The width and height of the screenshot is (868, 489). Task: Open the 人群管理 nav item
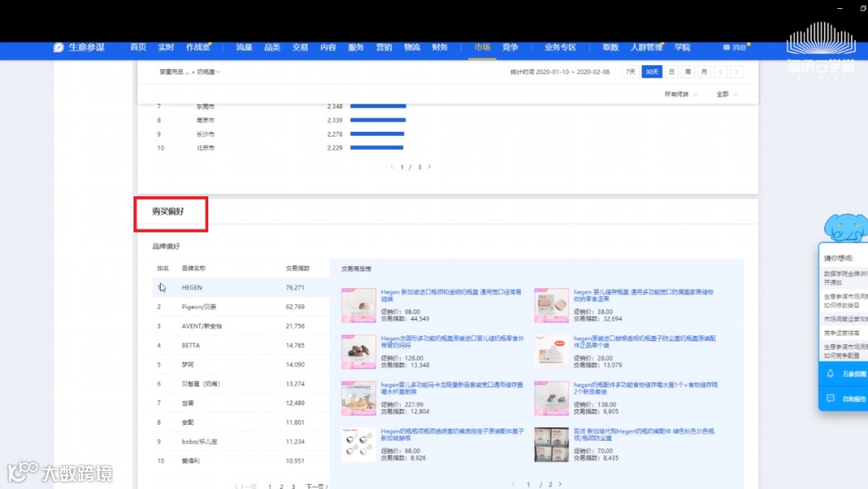tap(646, 47)
